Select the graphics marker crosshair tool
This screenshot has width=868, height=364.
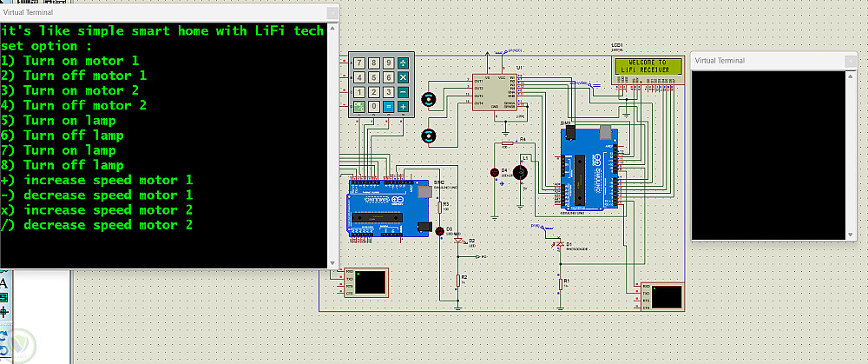3,312
